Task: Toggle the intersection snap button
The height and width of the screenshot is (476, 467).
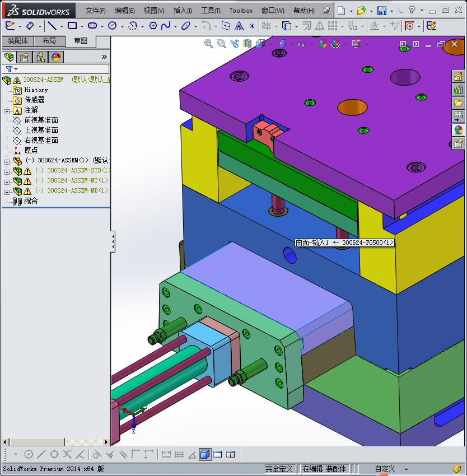Action: click(67, 455)
